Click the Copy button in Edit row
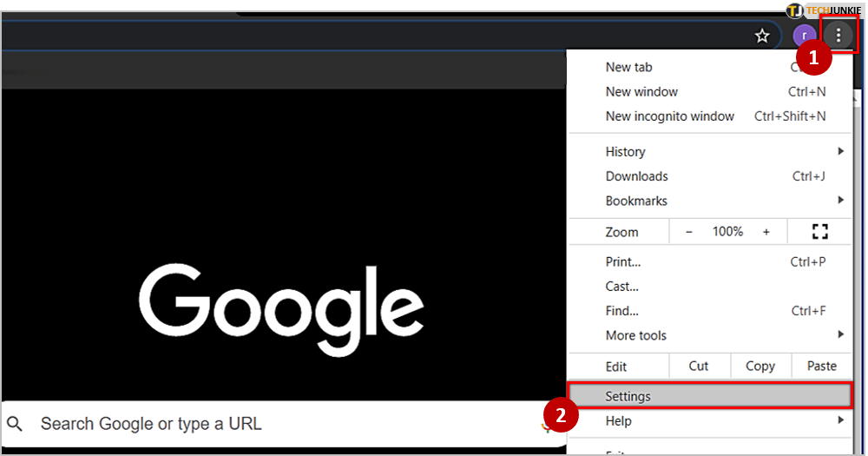Image resolution: width=868 pixels, height=456 pixels. coord(760,366)
